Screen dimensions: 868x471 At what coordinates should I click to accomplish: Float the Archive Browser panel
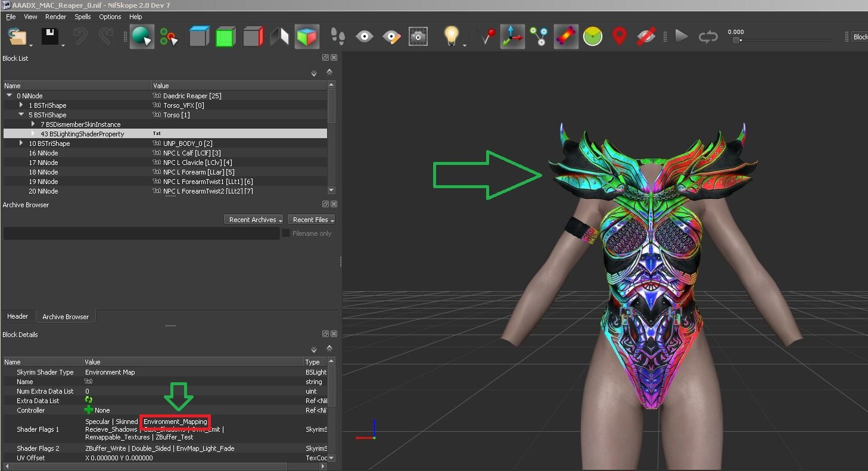pos(326,204)
